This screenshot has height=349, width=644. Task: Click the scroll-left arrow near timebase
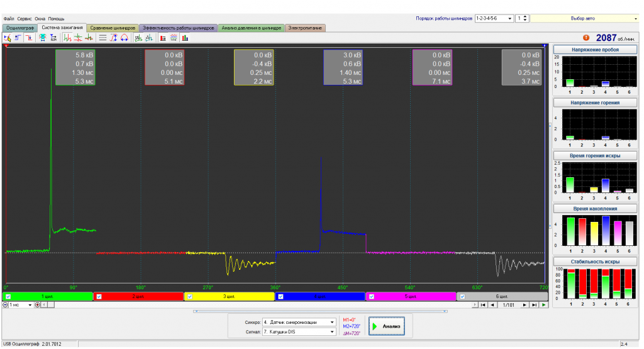click(44, 305)
